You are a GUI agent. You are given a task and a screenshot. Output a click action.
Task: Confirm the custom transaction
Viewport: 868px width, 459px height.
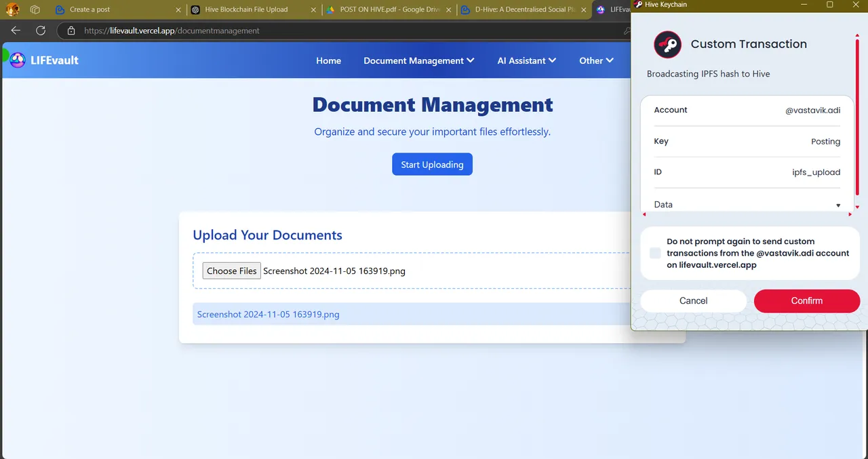(807, 301)
